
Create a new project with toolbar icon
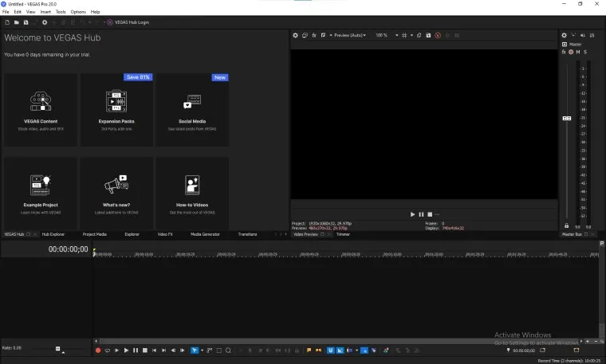pos(7,22)
